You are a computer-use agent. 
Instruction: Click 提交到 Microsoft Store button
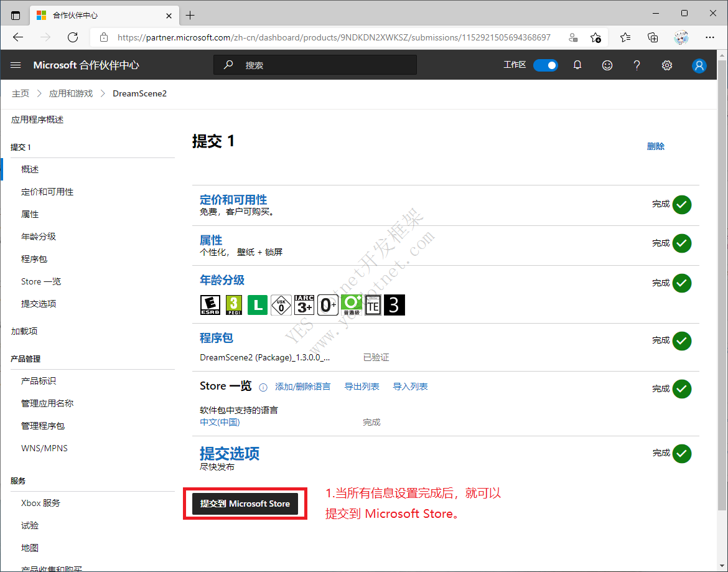tap(245, 504)
